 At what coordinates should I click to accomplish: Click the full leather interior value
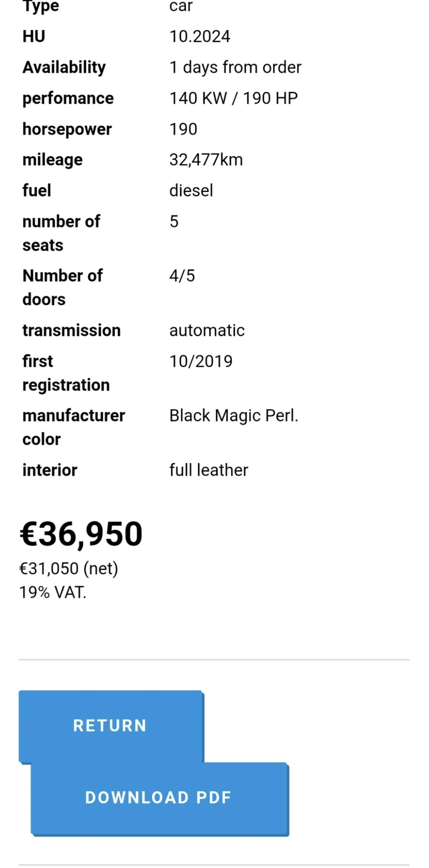tap(209, 470)
